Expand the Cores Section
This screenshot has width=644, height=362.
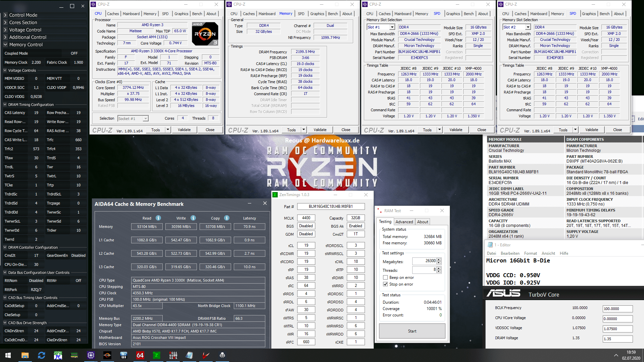coord(5,22)
